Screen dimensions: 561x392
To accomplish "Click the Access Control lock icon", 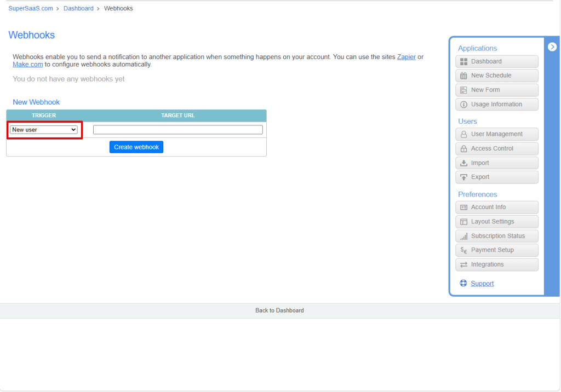I will [x=463, y=148].
